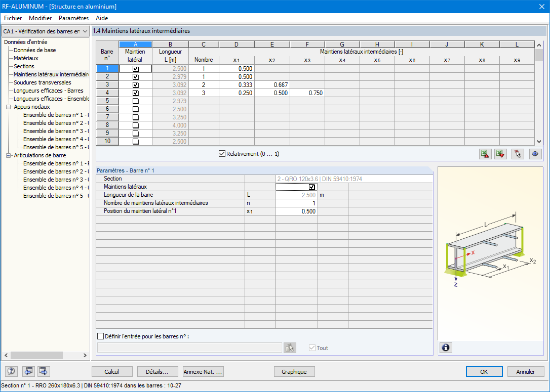
Task: Open the Paramètres menu
Action: [x=73, y=18]
